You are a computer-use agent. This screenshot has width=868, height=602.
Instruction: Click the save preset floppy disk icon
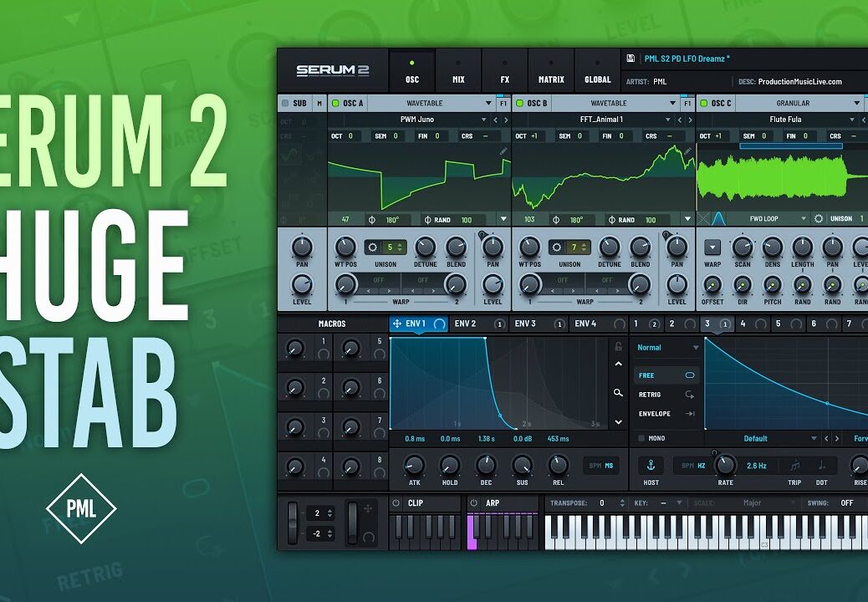[631, 58]
